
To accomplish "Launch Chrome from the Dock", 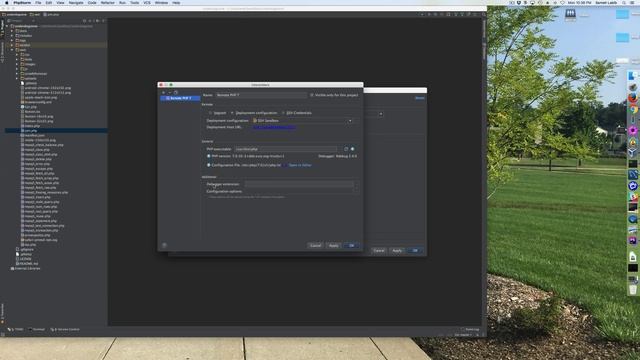I will [633, 109].
